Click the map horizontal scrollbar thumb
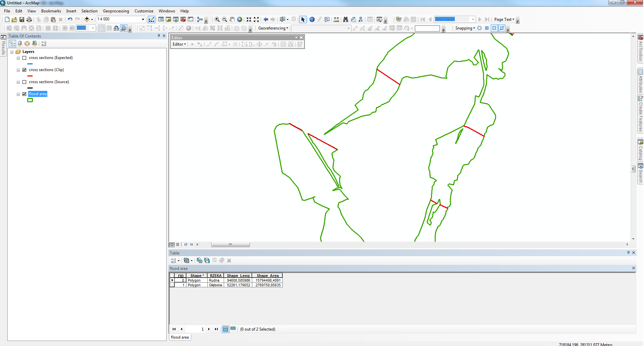Viewport: 644px width, 346px height. (x=230, y=244)
